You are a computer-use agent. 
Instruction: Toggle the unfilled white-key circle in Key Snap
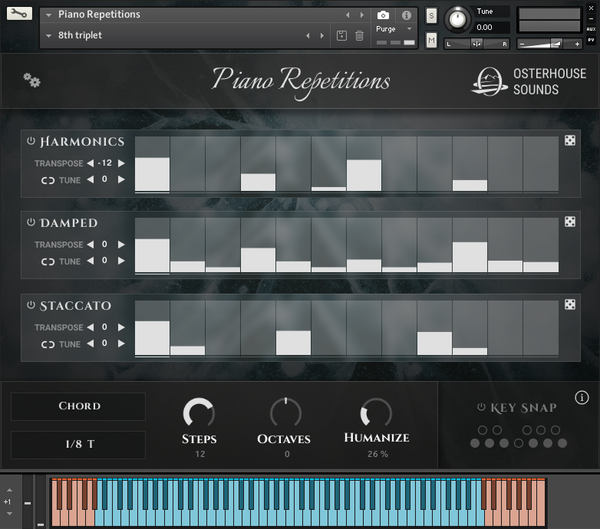pos(518,443)
